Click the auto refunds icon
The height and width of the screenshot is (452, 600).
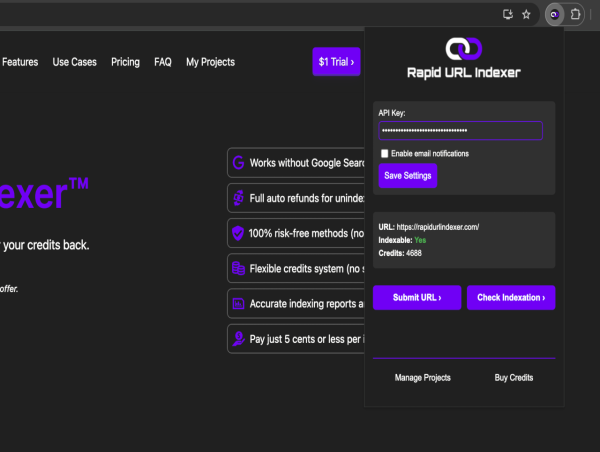238,198
